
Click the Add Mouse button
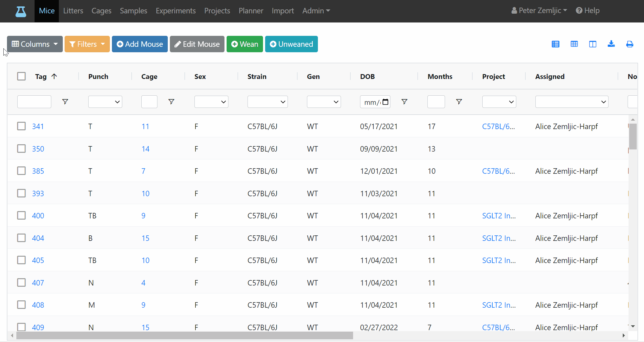[x=140, y=44]
